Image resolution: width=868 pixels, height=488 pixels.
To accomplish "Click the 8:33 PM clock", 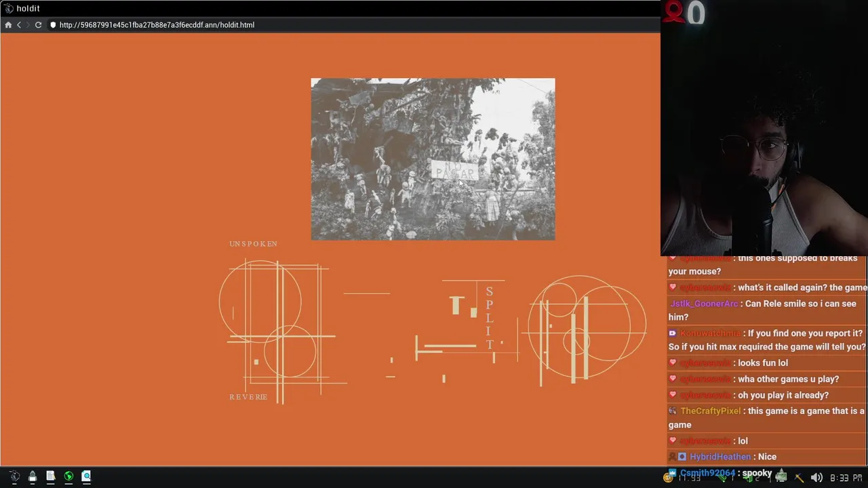I will click(846, 478).
